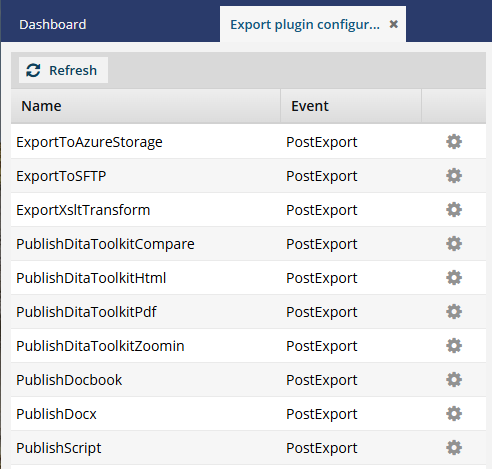Click PostExport event in PublishDocbook row
The width and height of the screenshot is (492, 469).
(x=322, y=380)
